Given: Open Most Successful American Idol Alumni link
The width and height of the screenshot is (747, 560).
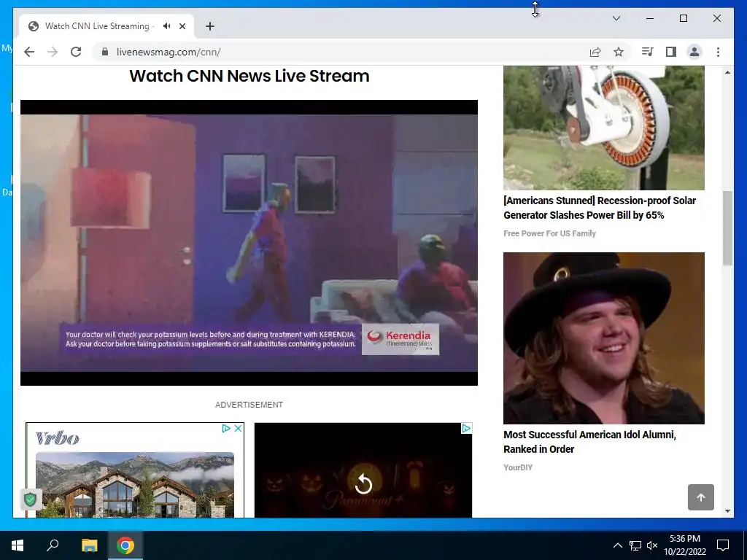Looking at the screenshot, I should click(x=589, y=442).
